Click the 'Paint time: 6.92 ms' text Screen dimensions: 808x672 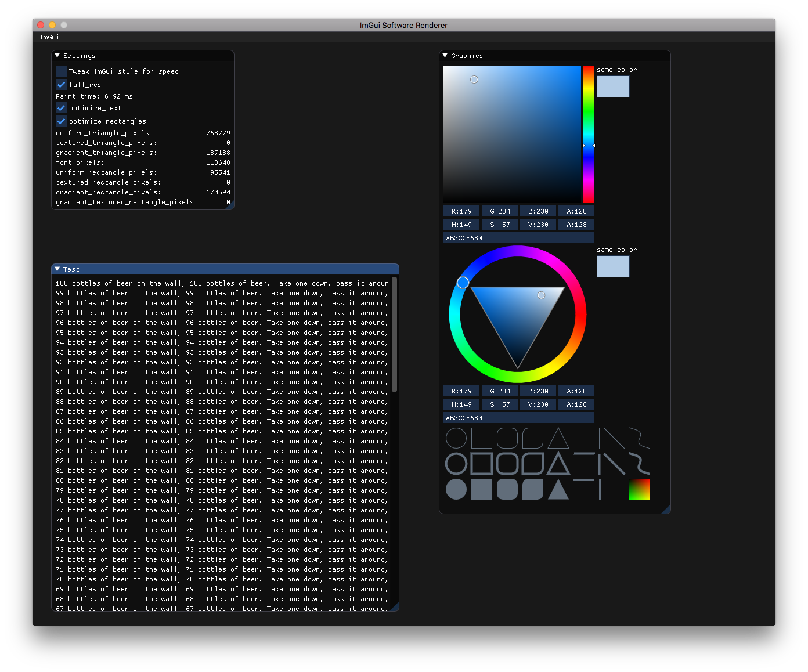click(x=94, y=96)
